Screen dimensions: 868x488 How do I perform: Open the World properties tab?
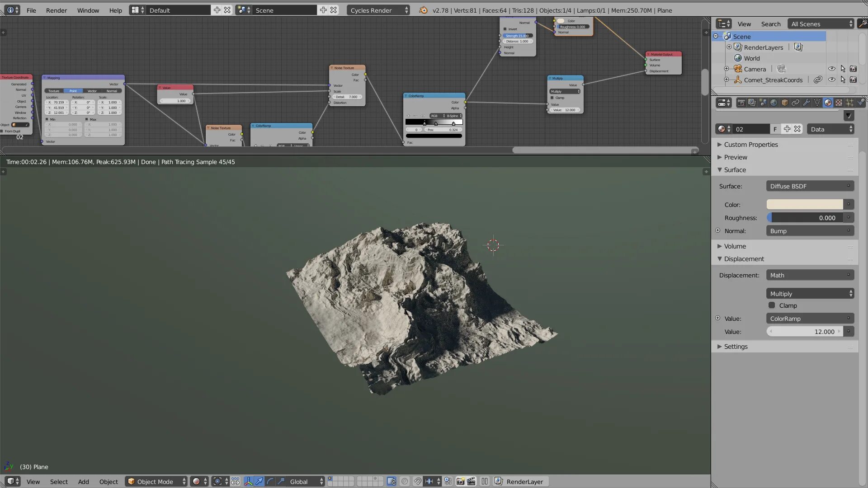pyautogui.click(x=774, y=103)
